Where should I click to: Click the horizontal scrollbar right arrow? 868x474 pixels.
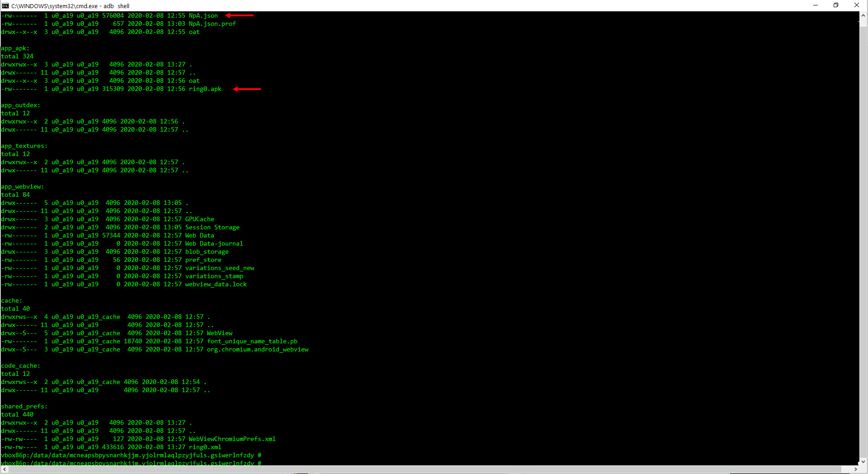pos(855,469)
